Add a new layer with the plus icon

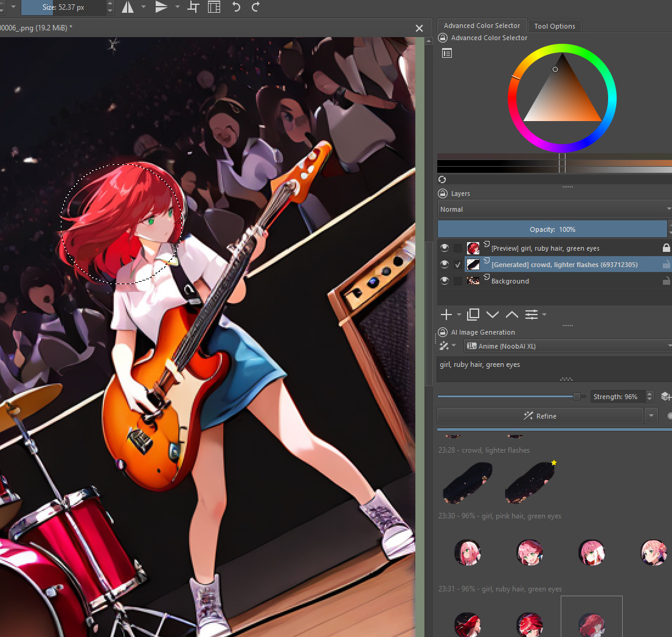point(446,315)
